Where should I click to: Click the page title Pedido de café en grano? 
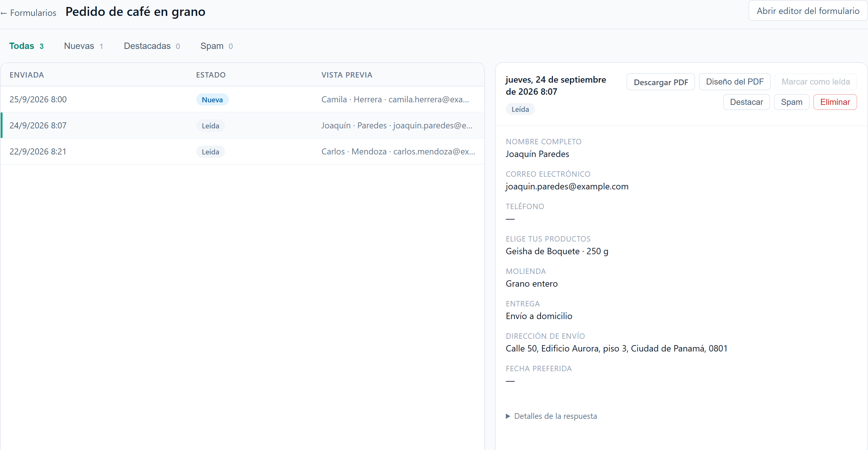tap(135, 12)
